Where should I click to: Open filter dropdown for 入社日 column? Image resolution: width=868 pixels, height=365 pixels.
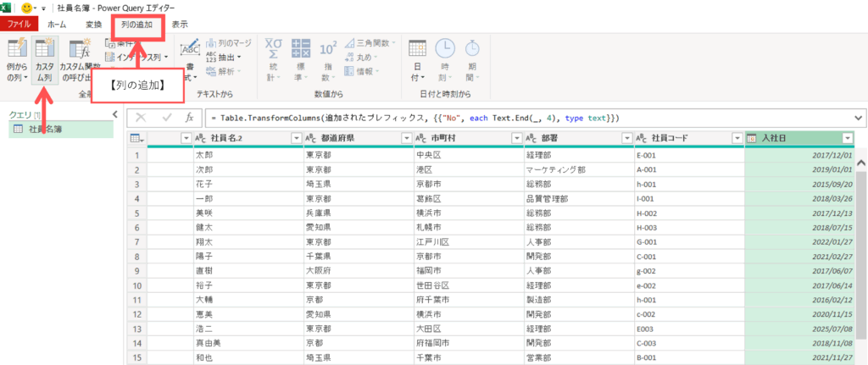847,138
